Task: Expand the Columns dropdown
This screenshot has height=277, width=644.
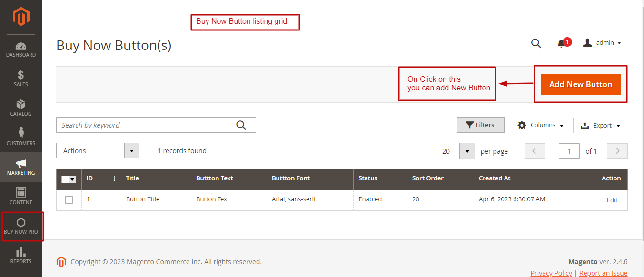Action: tap(541, 125)
